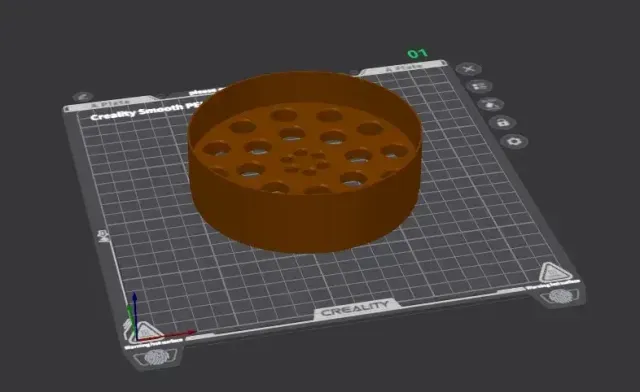Toggle the plate lock icon
This screenshot has height=392, width=640.
pos(502,122)
